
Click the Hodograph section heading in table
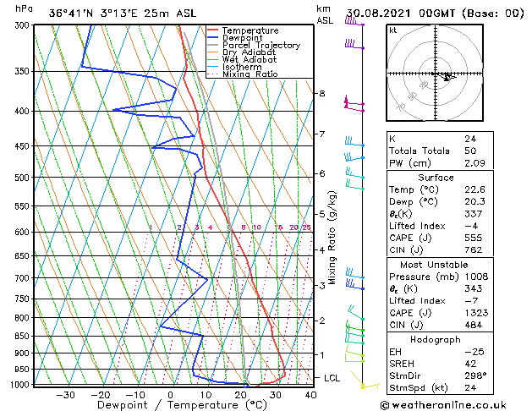[x=436, y=339]
